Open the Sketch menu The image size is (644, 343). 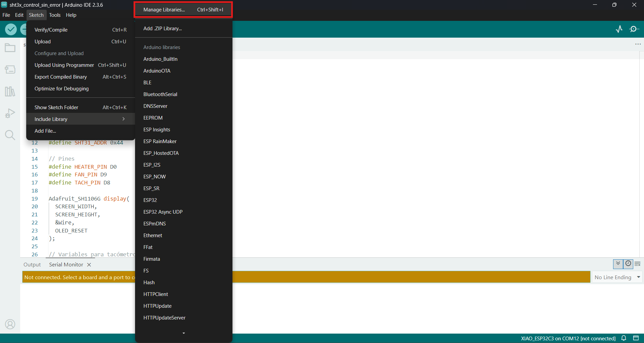click(36, 15)
